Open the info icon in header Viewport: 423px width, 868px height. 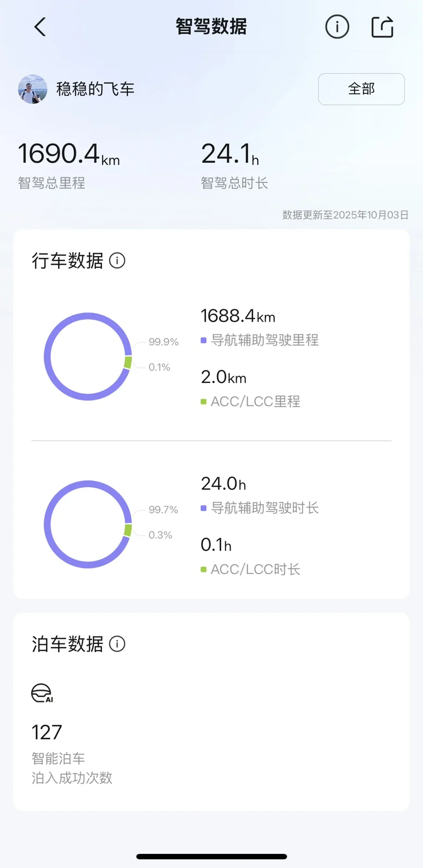point(337,27)
